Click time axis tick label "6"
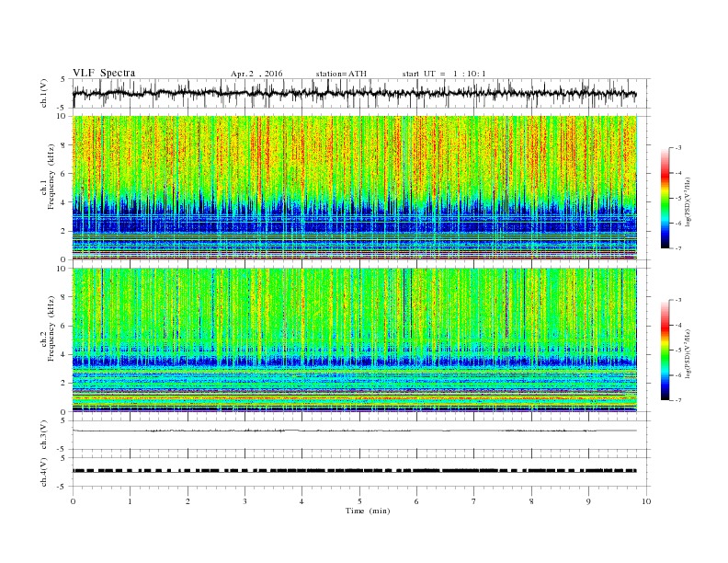The width and height of the screenshot is (728, 563). click(x=416, y=501)
